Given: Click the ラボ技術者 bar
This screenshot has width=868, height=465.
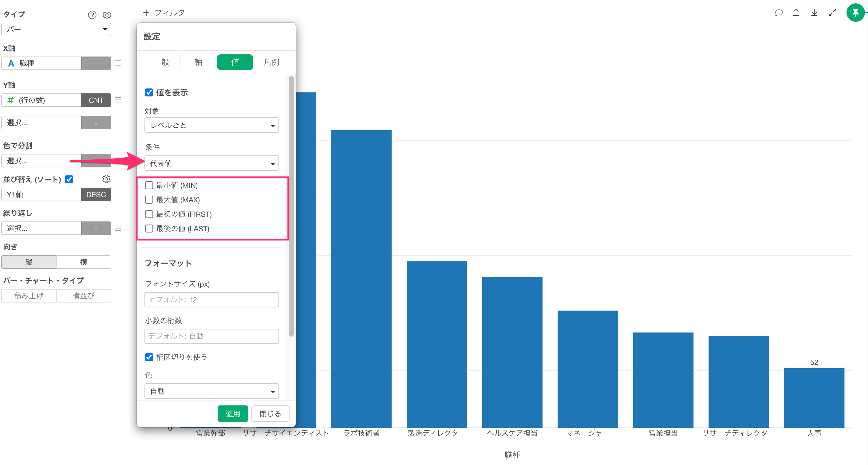Looking at the screenshot, I should (x=361, y=279).
